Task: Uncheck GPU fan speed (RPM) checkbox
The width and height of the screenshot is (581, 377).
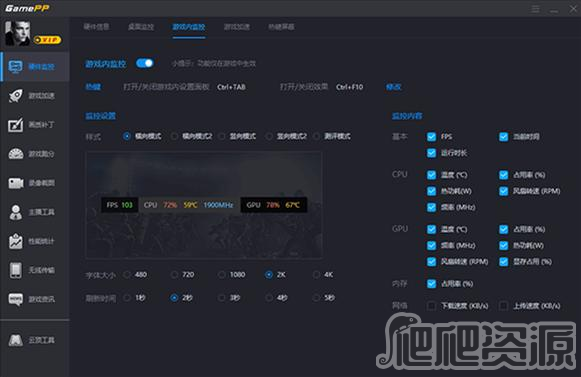Action: (x=431, y=262)
